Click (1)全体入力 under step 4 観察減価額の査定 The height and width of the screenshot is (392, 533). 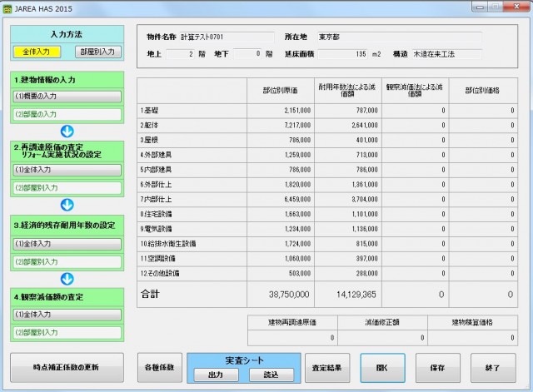pos(67,315)
